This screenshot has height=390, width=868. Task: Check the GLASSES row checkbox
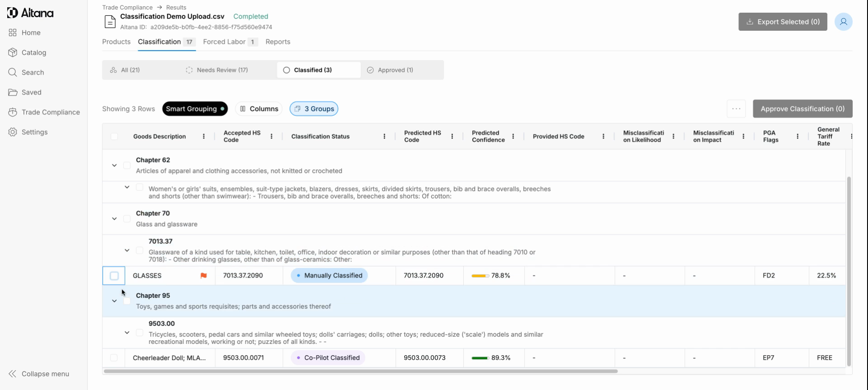tap(114, 276)
